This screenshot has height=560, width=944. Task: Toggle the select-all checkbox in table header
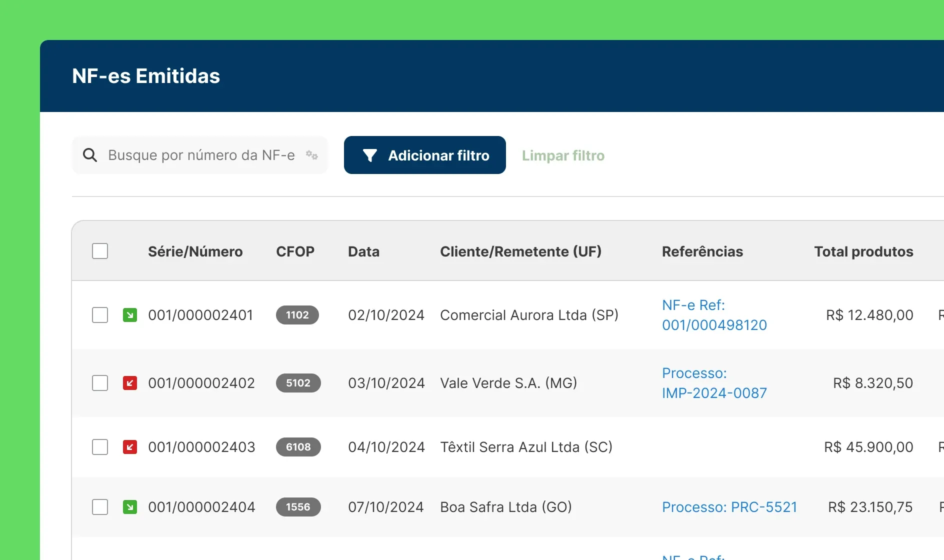pyautogui.click(x=100, y=251)
